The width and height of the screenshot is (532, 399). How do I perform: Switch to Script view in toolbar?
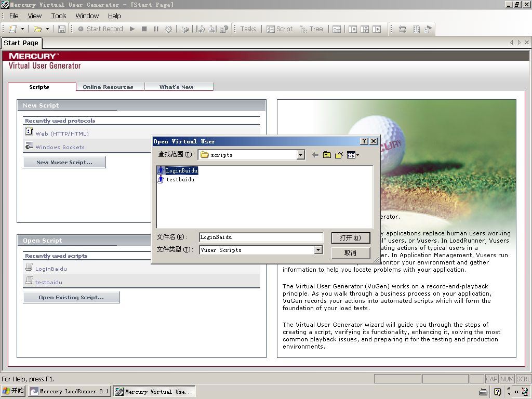click(280, 29)
